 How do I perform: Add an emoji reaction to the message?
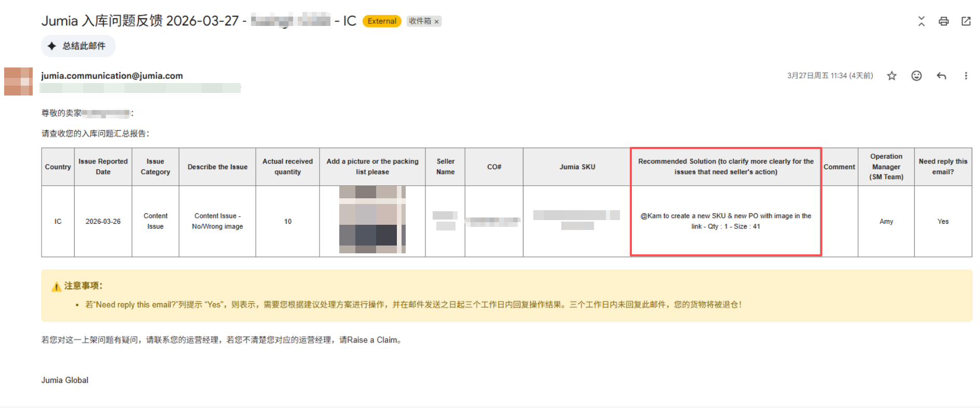coord(916,76)
